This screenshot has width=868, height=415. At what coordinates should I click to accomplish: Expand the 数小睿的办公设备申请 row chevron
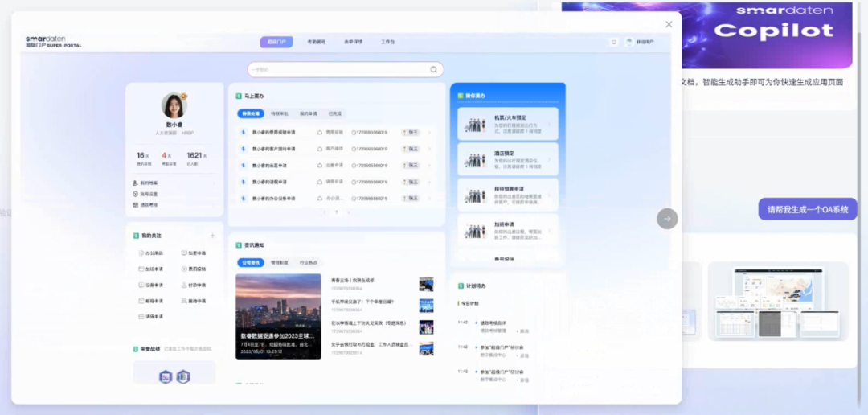pyautogui.click(x=429, y=199)
